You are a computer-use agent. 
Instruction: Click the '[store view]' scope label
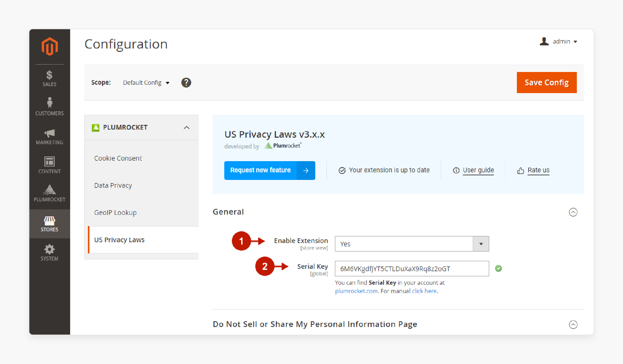tap(314, 248)
